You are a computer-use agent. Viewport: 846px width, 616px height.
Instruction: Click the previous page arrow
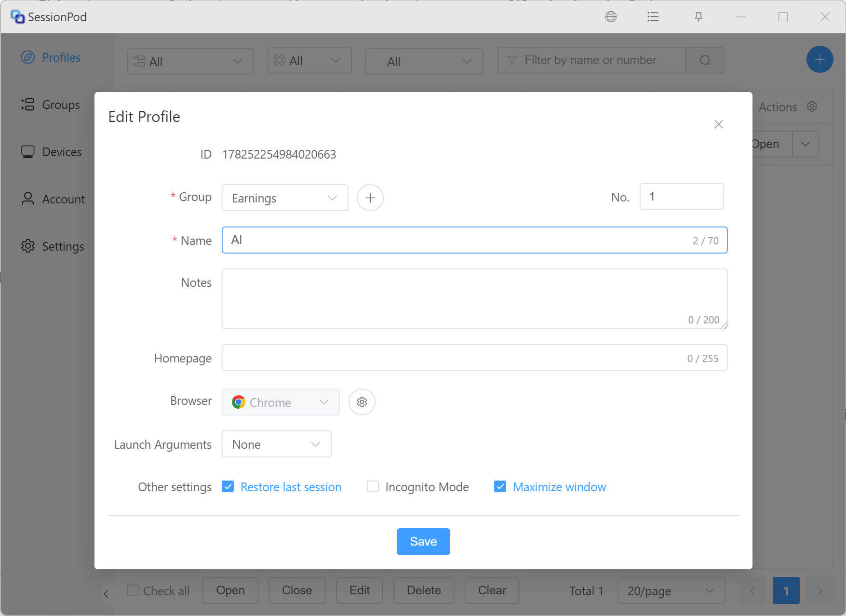click(752, 590)
